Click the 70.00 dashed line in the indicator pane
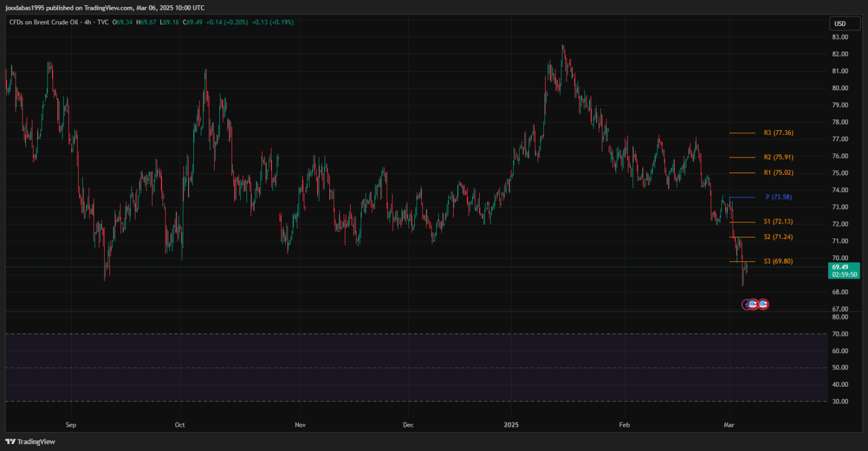Viewport: 868px width, 451px height. click(x=405, y=334)
